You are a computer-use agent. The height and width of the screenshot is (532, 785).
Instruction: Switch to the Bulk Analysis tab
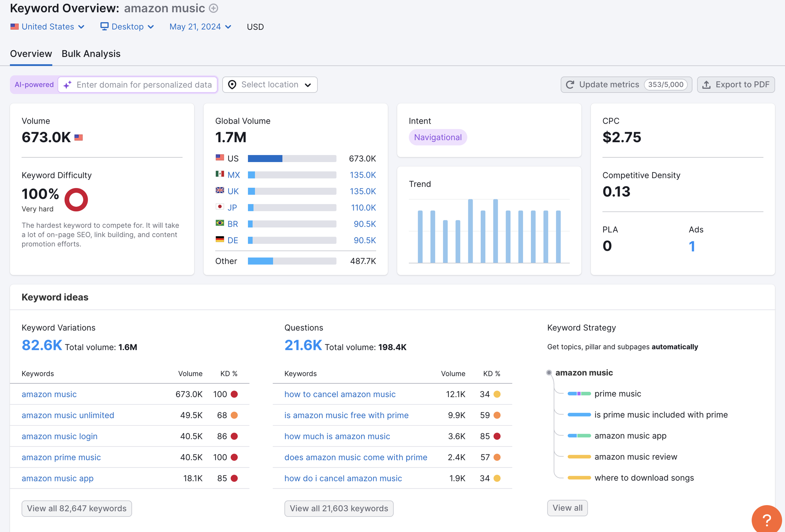91,54
